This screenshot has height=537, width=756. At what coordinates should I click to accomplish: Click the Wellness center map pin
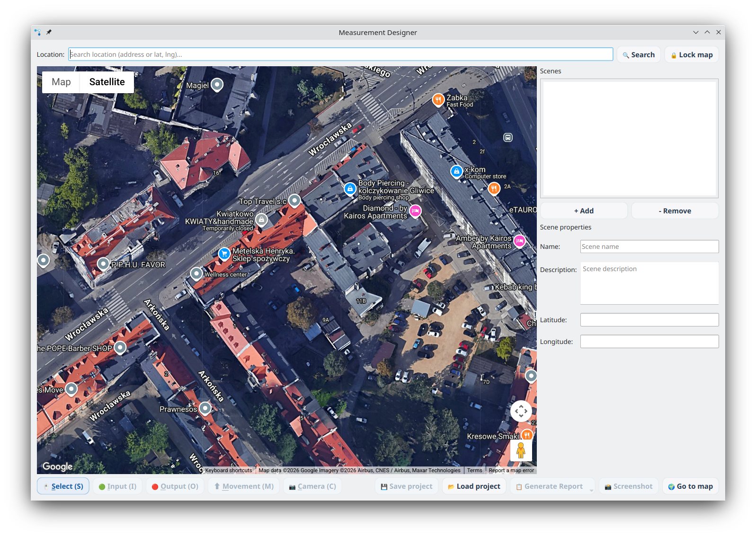(x=196, y=273)
